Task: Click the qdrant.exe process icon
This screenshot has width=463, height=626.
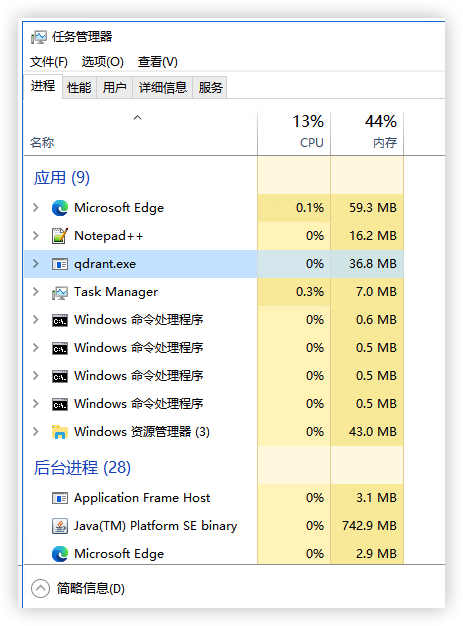Action: [60, 264]
